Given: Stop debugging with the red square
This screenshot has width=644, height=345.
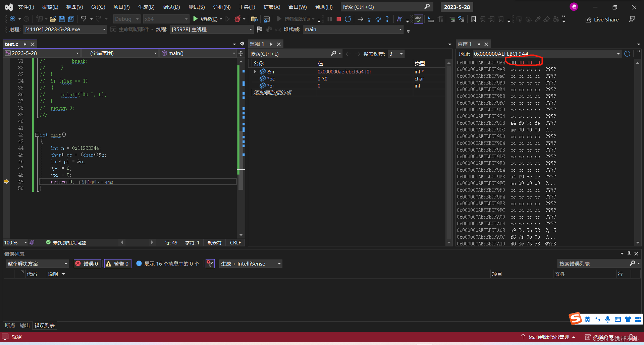Looking at the screenshot, I should click(x=339, y=19).
